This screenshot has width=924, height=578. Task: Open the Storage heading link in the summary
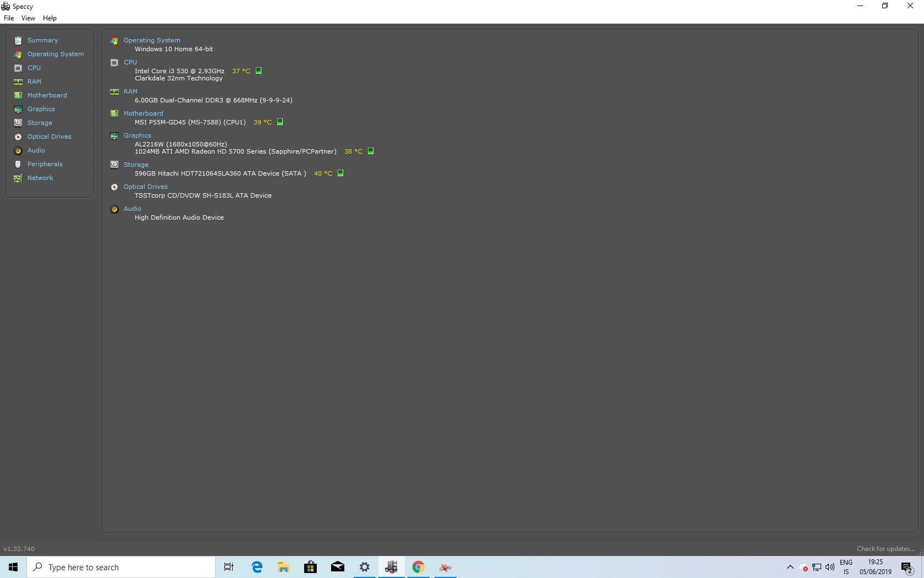click(136, 165)
